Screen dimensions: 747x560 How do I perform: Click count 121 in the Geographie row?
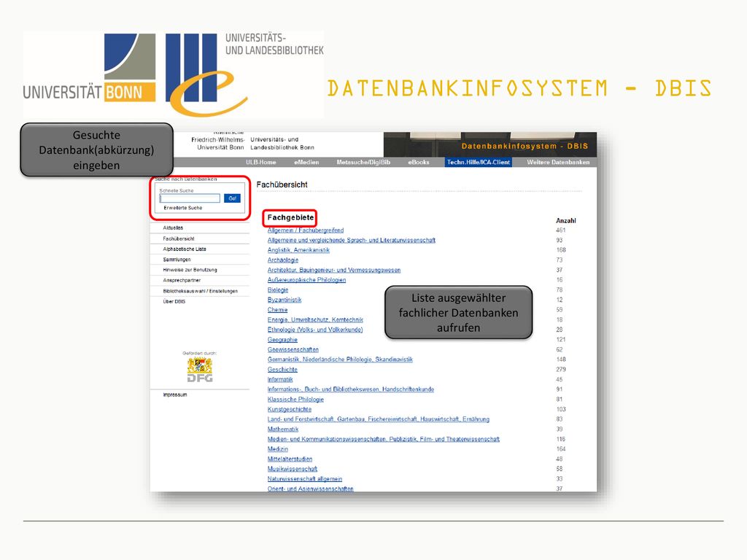tap(561, 340)
